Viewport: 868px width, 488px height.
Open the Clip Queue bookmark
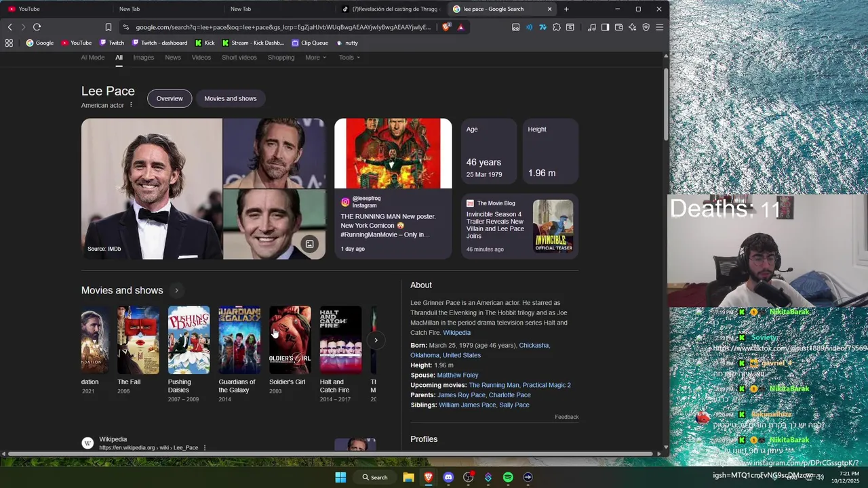tap(310, 43)
